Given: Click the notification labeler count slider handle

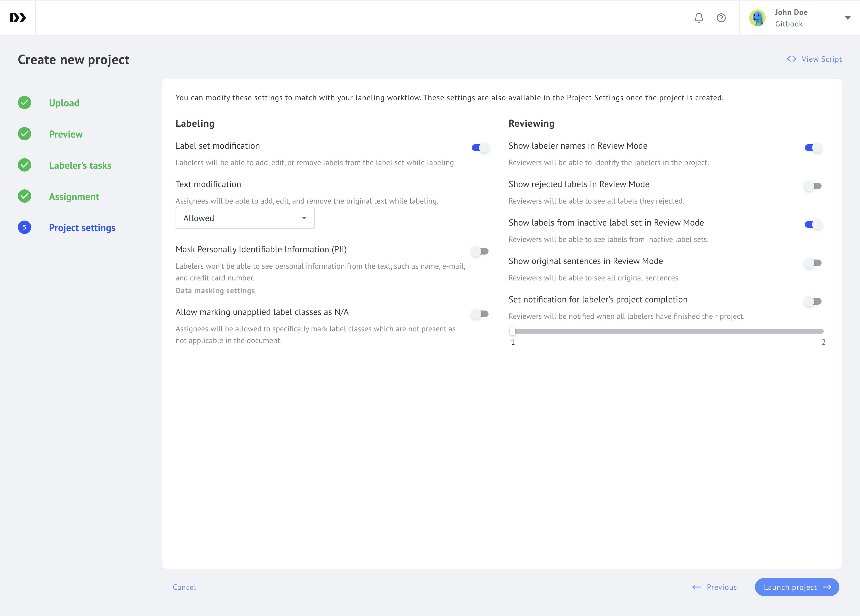Looking at the screenshot, I should pos(512,331).
